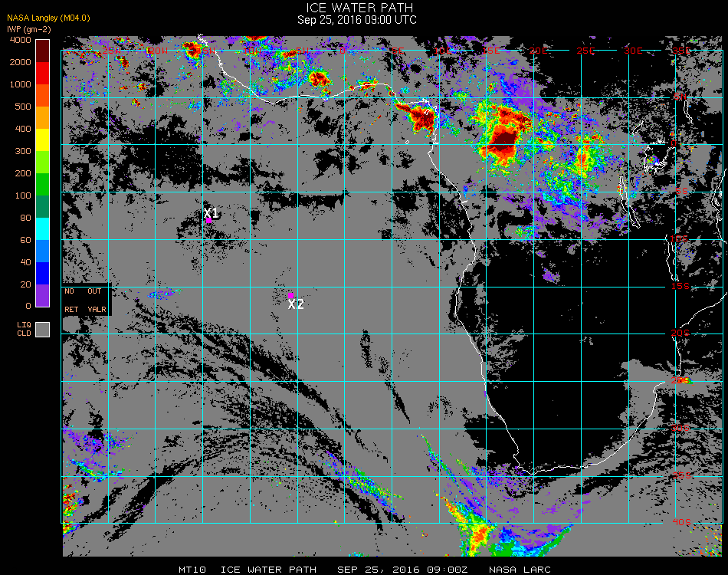Click the '30S' latitude label
The width and height of the screenshot is (728, 575).
pyautogui.click(x=681, y=428)
